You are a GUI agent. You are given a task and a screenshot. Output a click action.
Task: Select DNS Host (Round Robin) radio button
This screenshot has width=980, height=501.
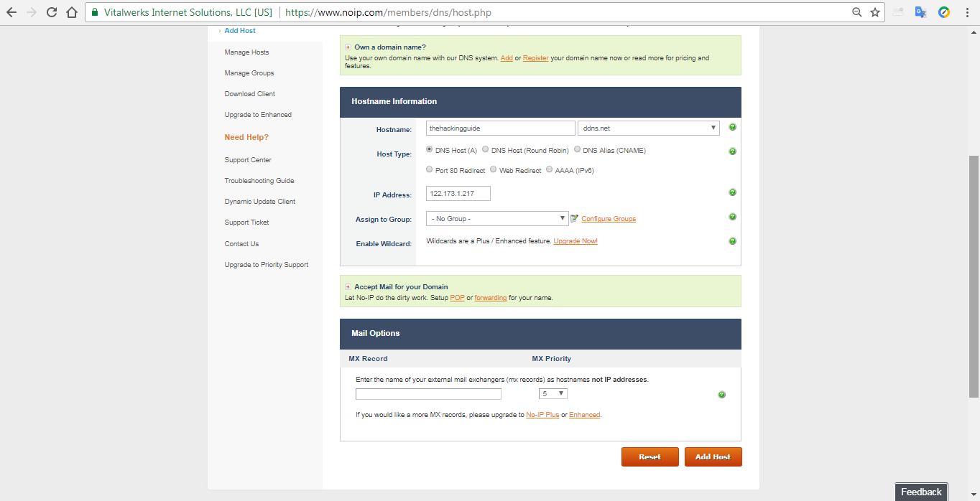pos(485,150)
